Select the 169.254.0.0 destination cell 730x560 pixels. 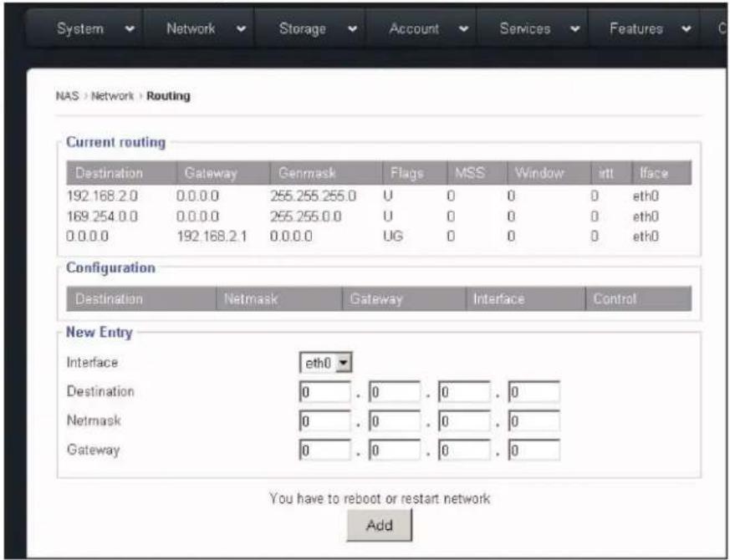pyautogui.click(x=102, y=216)
